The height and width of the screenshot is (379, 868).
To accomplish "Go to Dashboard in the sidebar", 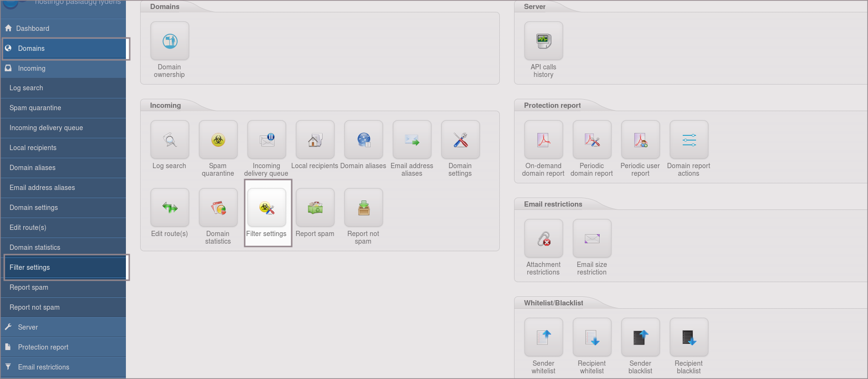I will 32,28.
